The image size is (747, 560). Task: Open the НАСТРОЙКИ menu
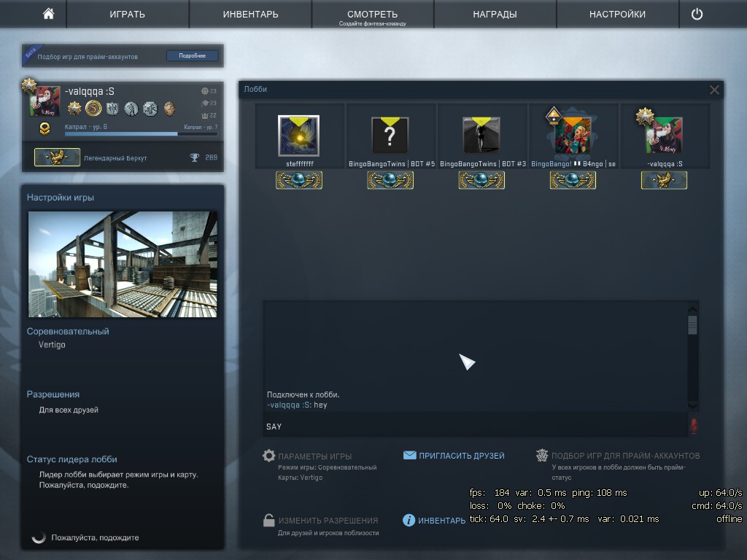(617, 15)
